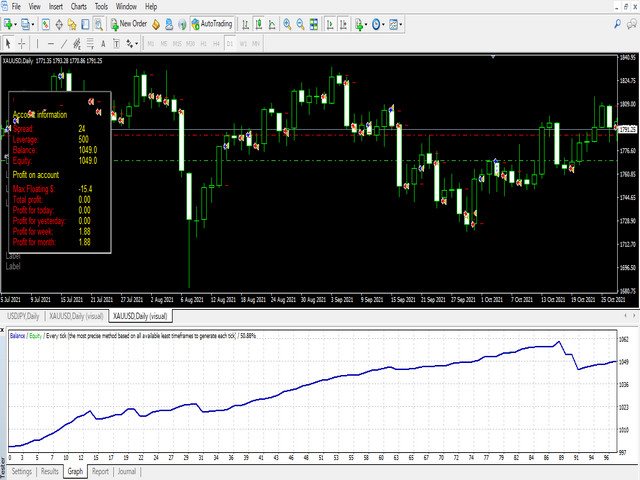Switch to the M1 timeframe
The image size is (640, 480).
(151, 44)
